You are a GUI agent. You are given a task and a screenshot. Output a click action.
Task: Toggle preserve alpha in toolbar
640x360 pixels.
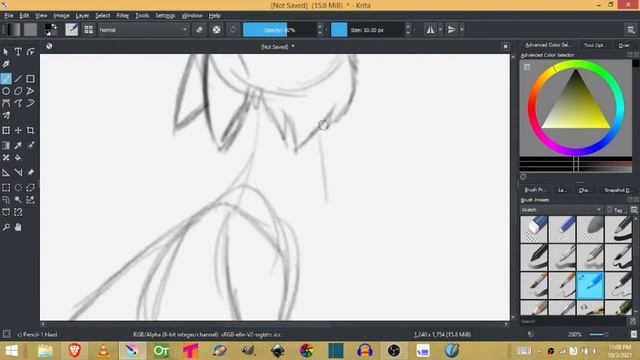point(216,30)
